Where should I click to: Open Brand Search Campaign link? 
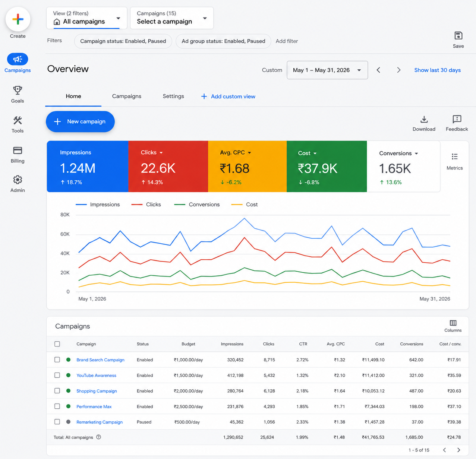click(100, 360)
